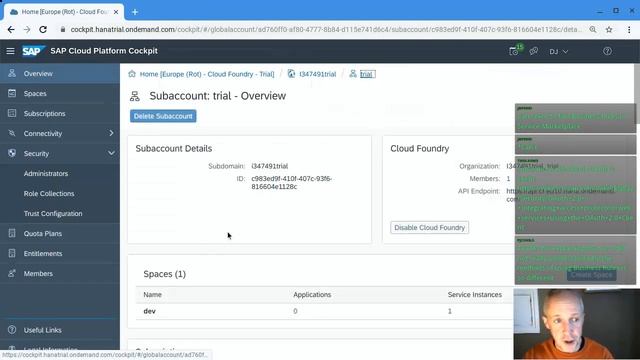The image size is (640, 360).
Task: Close the Home [Europe (Rot)] tab
Action: pyautogui.click(x=116, y=12)
